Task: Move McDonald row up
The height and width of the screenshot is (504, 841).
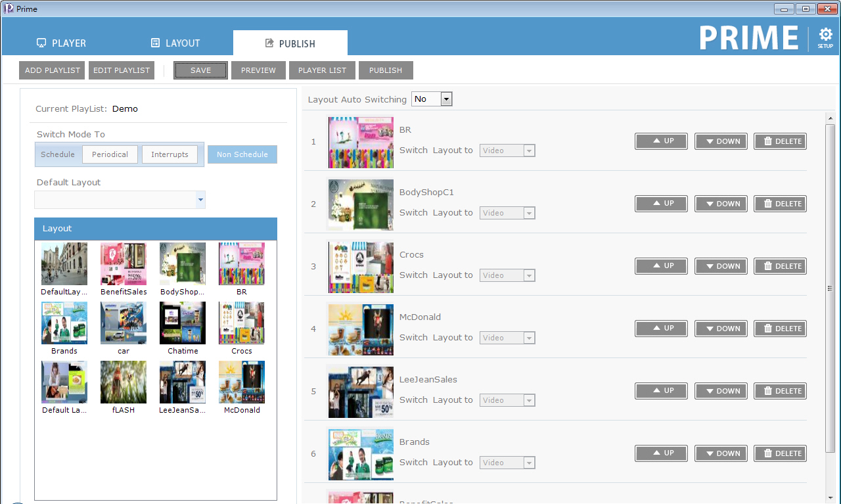Action: pos(661,329)
